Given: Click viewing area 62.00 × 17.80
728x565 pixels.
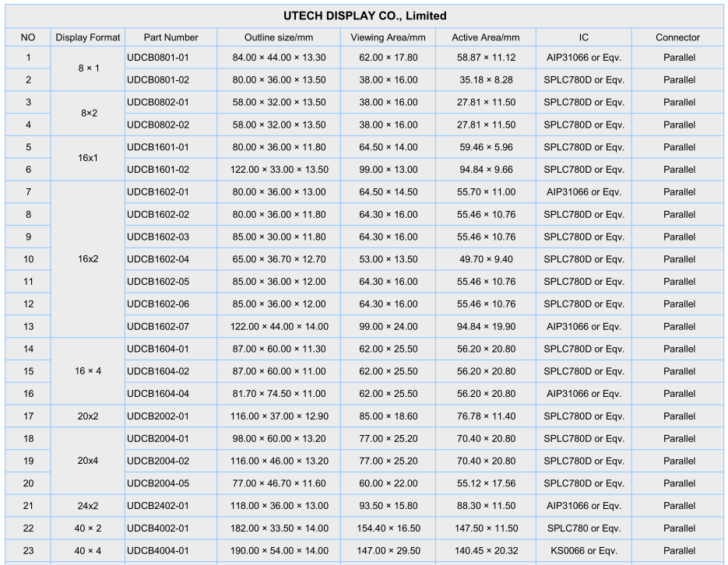Looking at the screenshot, I should tap(389, 58).
